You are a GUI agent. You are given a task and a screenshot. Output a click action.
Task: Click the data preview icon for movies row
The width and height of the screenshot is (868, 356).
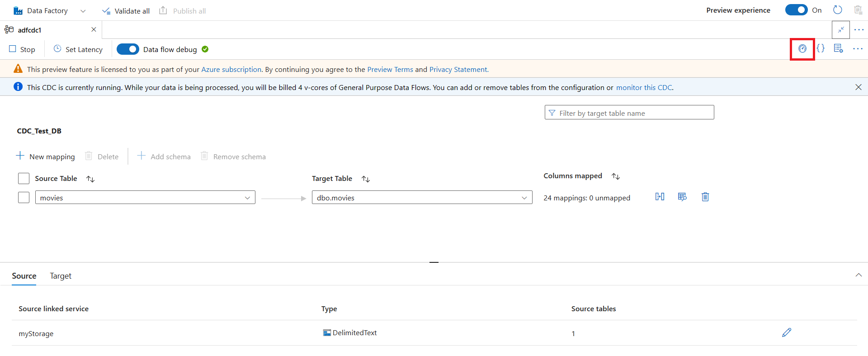point(682,197)
